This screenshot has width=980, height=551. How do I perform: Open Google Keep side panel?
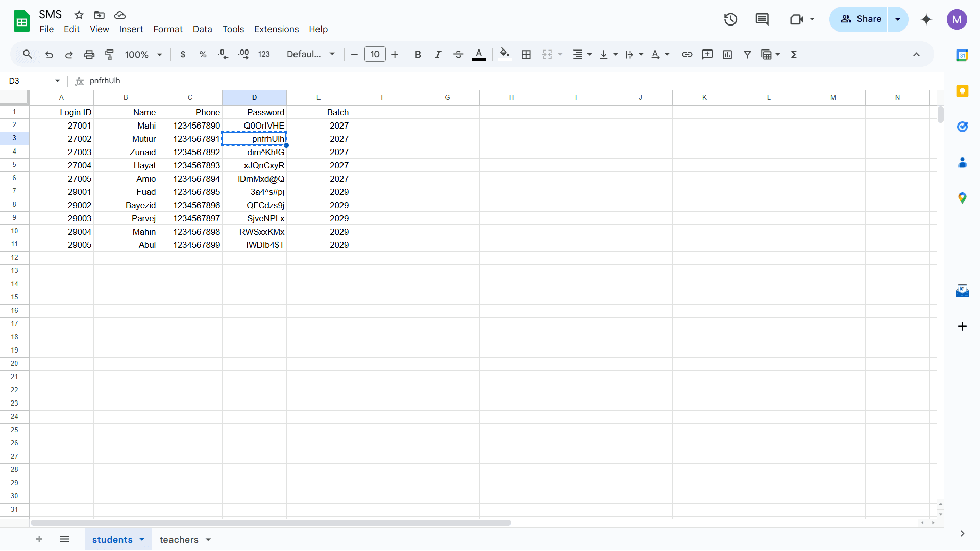tap(962, 91)
